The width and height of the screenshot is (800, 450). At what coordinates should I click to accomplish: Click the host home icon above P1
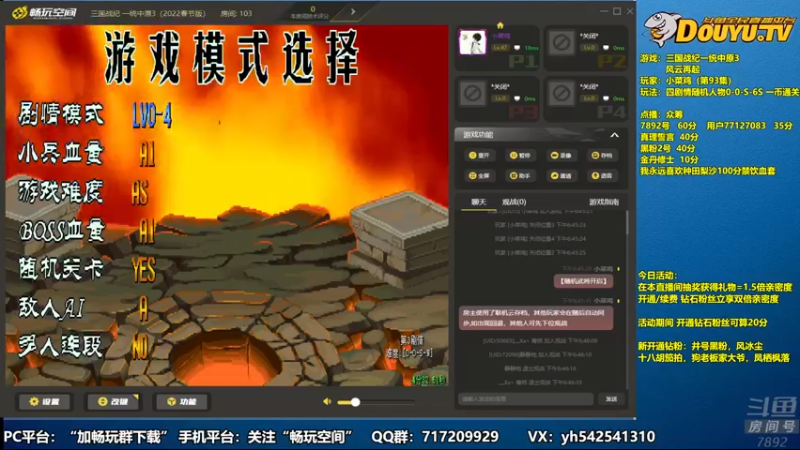pyautogui.click(x=500, y=25)
